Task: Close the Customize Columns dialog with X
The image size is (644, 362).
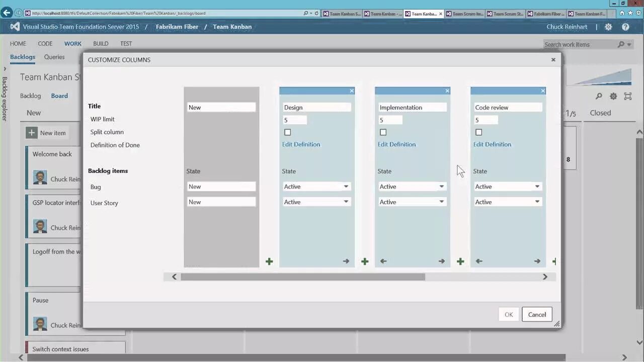Action: (x=553, y=59)
